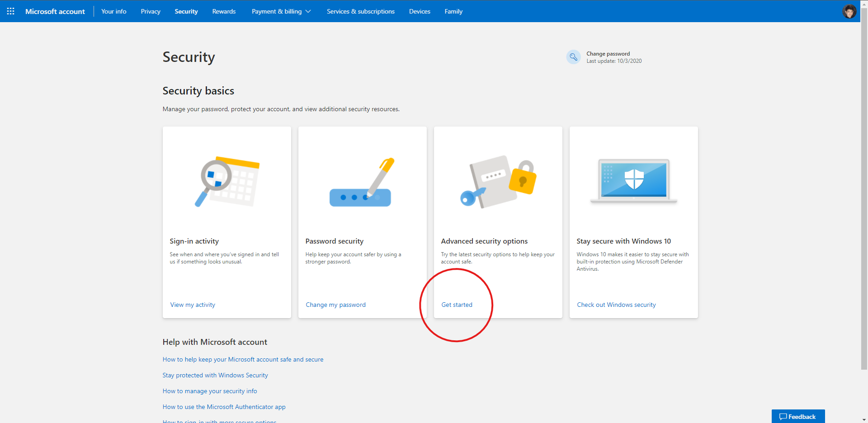
Task: Click the vertical page scrollbar
Action: [x=864, y=190]
